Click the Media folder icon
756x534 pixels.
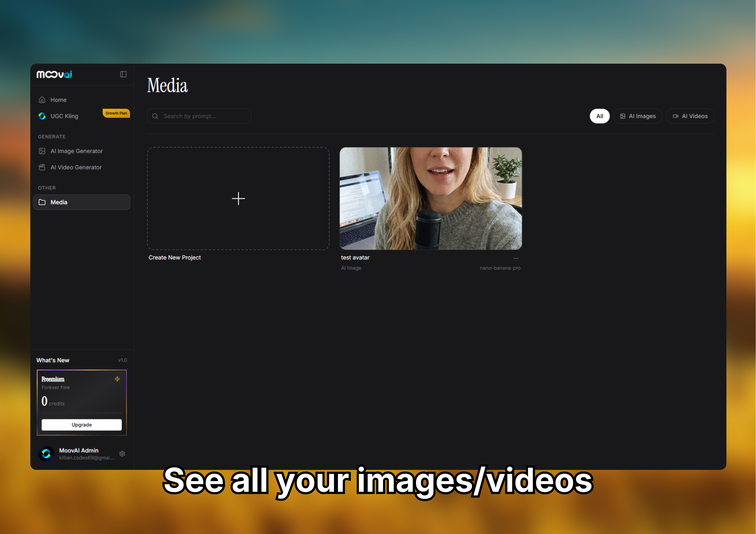click(42, 202)
